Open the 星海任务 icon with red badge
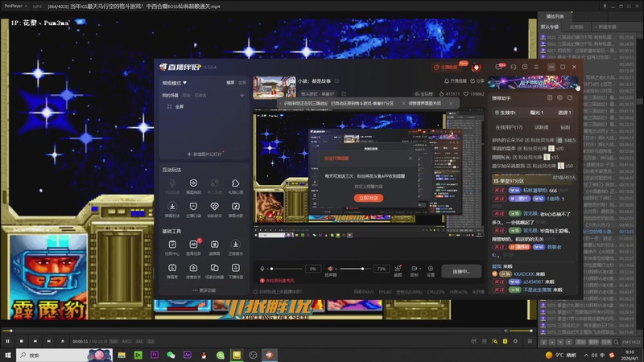This screenshot has width=644, height=362. point(193,245)
